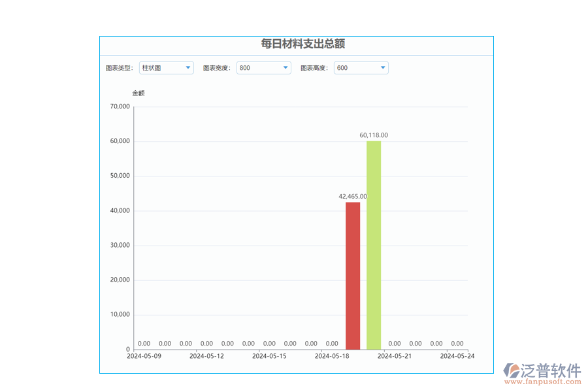The height and width of the screenshot is (392, 588).
Task: Click the 60,118.00 data label
Action: tap(373, 136)
